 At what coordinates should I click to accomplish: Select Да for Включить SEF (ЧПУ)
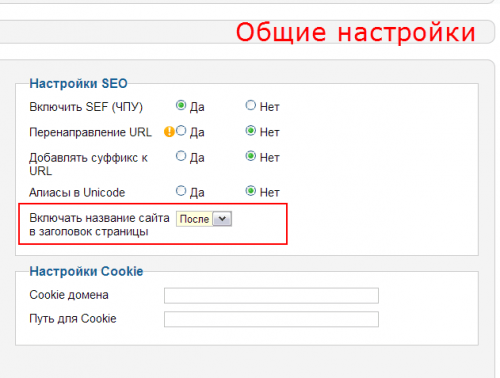(181, 106)
